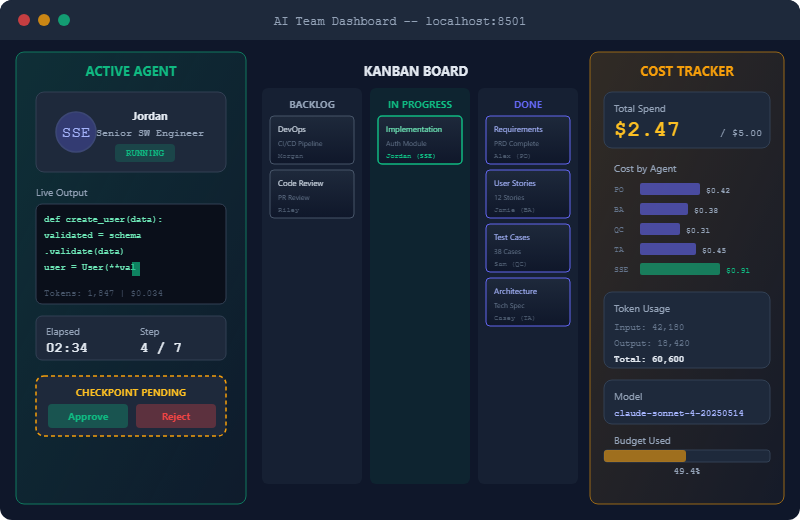The width and height of the screenshot is (800, 520).
Task: Open the DevOps CI/CD Pipeline card
Action: pyautogui.click(x=312, y=140)
